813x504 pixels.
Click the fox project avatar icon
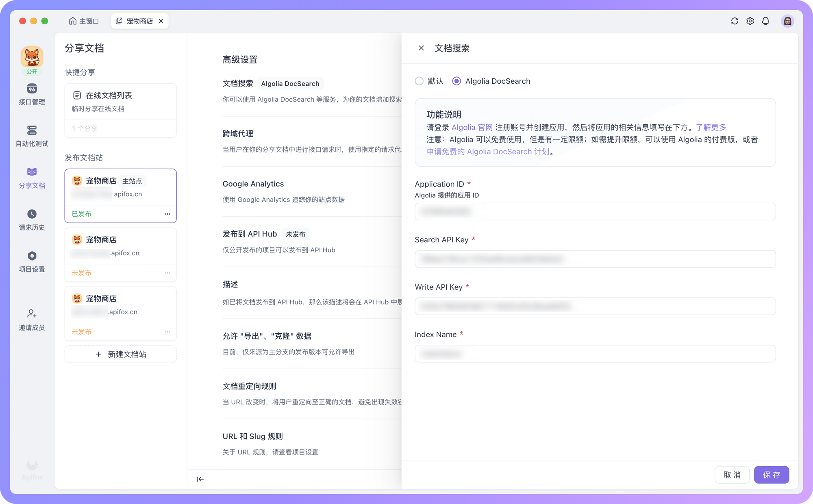point(32,57)
